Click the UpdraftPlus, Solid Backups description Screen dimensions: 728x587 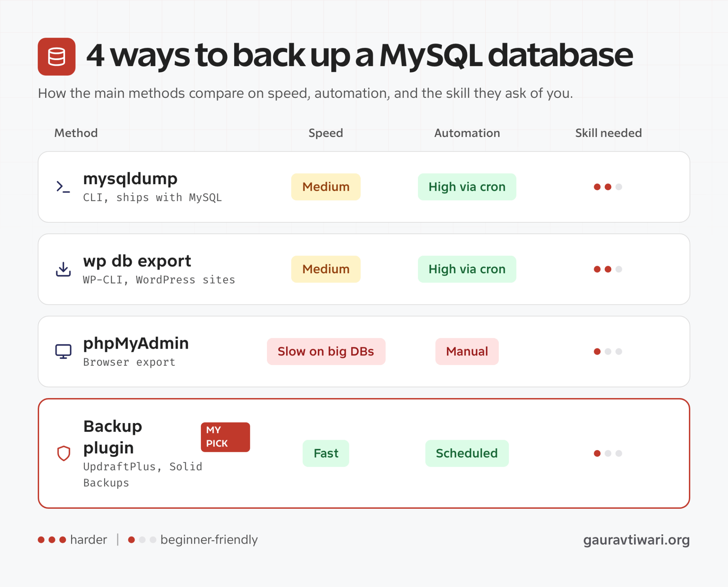(143, 475)
